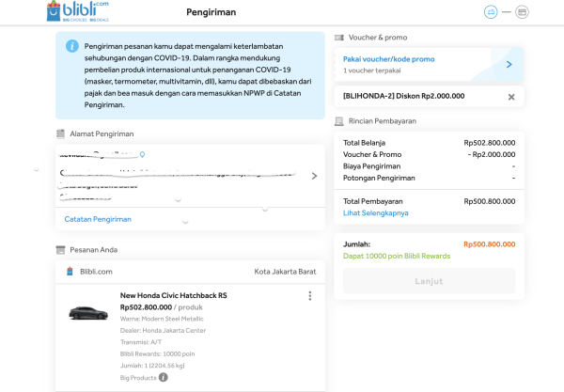Select the payment step icon in header
The height and width of the screenshot is (392, 564).
point(522,12)
